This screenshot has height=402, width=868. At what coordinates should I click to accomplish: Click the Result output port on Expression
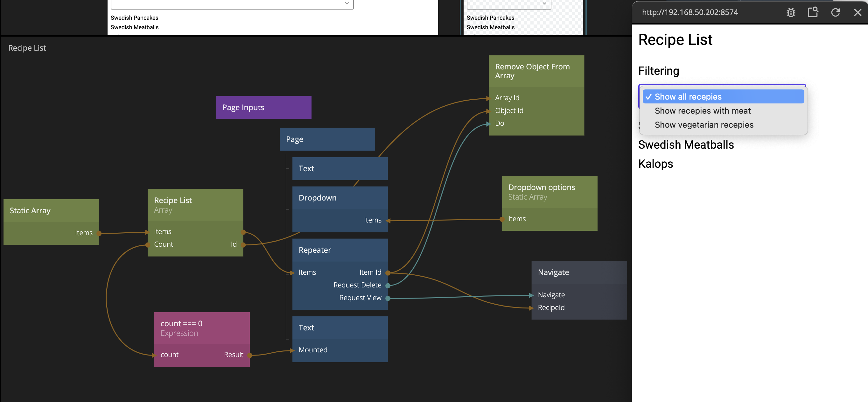point(250,355)
